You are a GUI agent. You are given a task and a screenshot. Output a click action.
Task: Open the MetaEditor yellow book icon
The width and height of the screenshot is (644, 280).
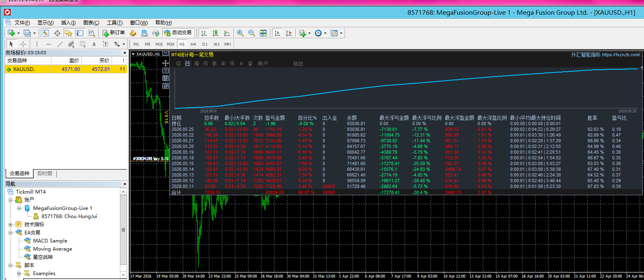tap(133, 33)
